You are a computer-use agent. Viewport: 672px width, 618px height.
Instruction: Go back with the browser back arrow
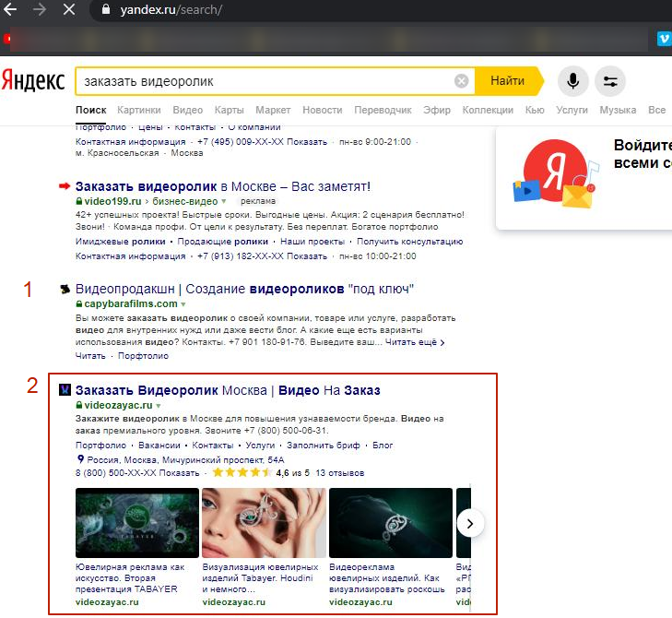click(9, 9)
